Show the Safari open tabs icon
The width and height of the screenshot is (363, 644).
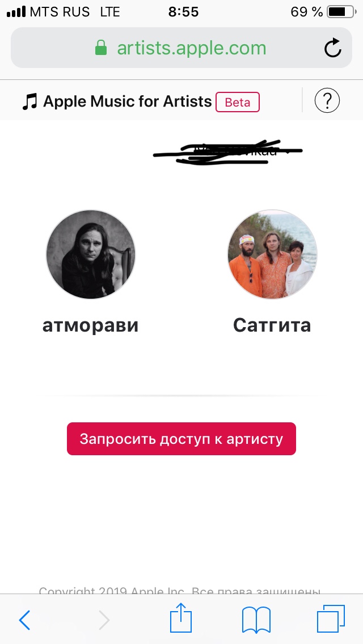coord(331,618)
